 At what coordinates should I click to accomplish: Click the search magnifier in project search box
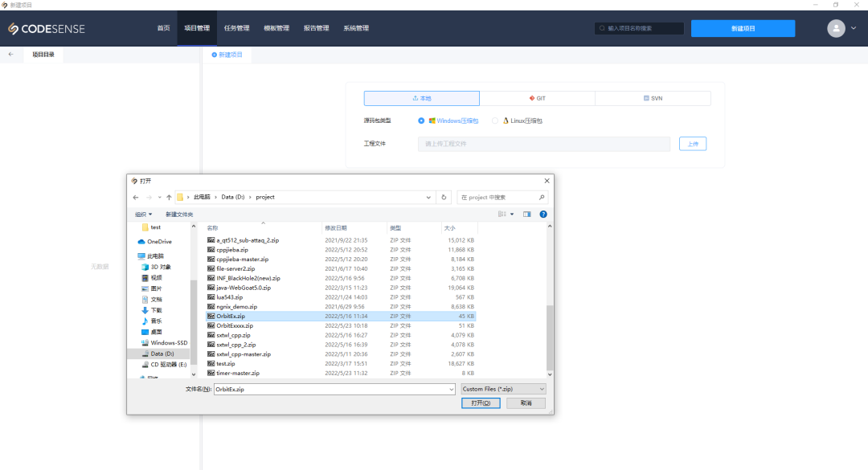602,27
